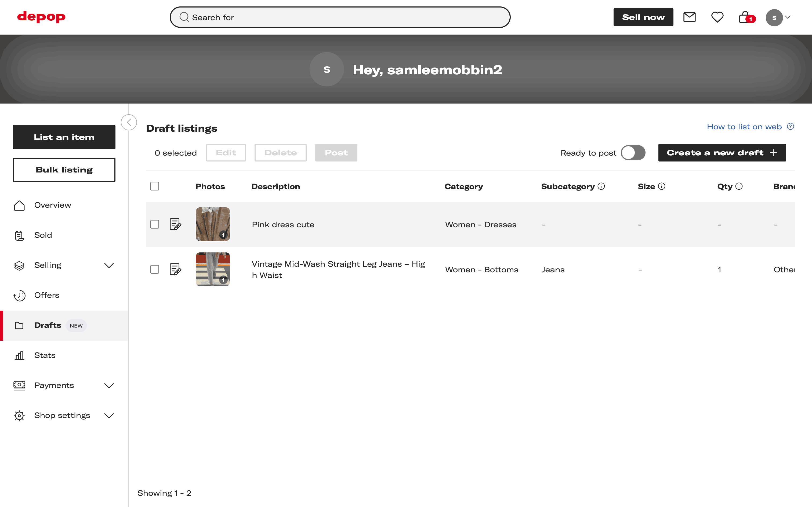Open saved items with the heart icon
The width and height of the screenshot is (812, 507).
[718, 17]
